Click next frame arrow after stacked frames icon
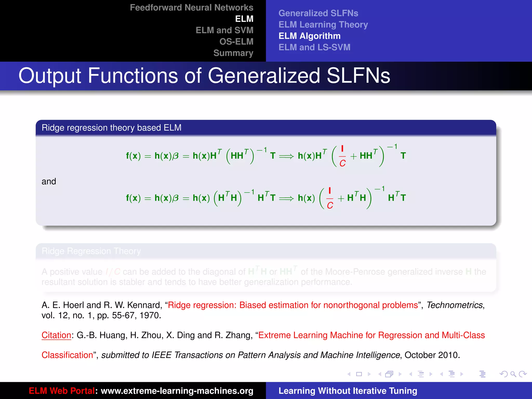The image size is (532, 399). (400, 374)
